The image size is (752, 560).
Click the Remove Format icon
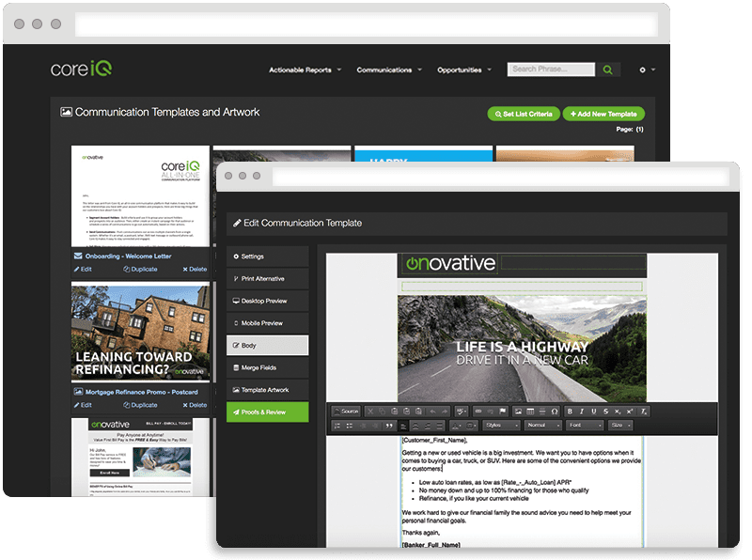[644, 412]
